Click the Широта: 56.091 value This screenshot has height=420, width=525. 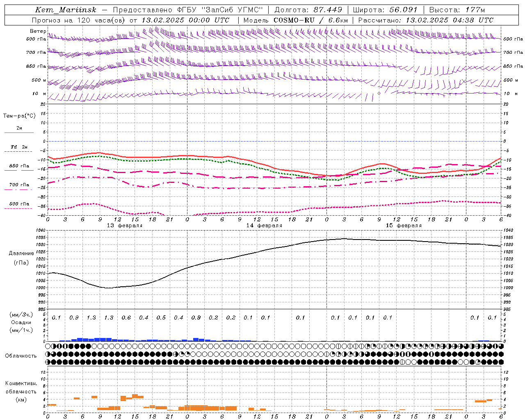385,10
